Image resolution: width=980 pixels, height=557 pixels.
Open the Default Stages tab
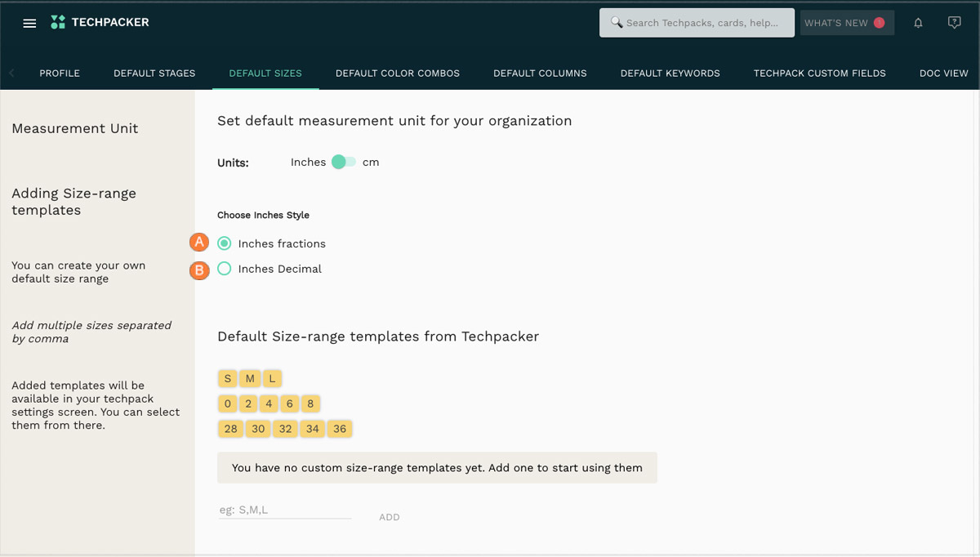[154, 74]
